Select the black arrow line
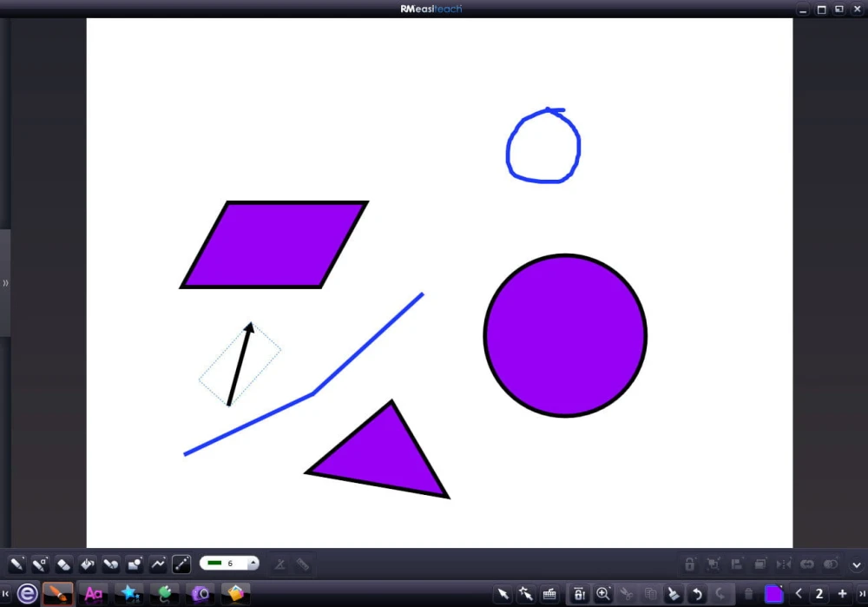Image resolution: width=868 pixels, height=607 pixels. (x=240, y=366)
